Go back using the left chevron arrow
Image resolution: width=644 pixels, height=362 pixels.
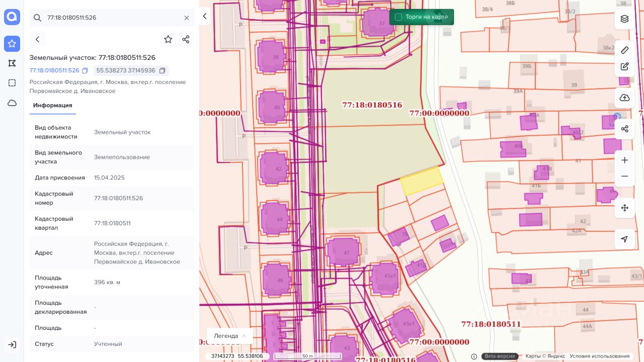pyautogui.click(x=37, y=39)
